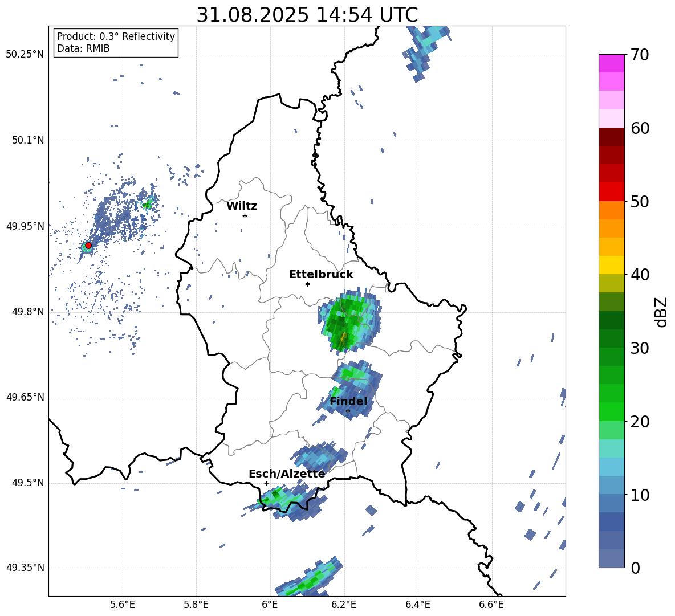Click the 70 tick on the colorbar
Screen dimensions: 675x616
click(x=639, y=55)
